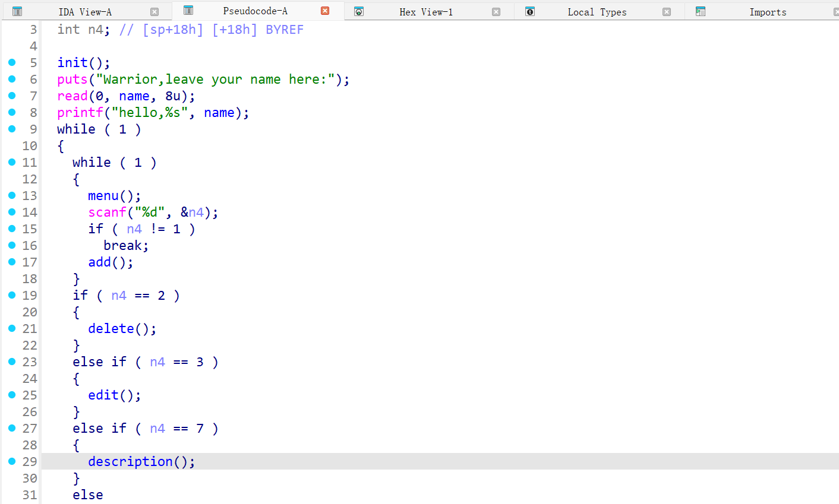This screenshot has height=504, width=839.
Task: Click the 8u argument in read call
Action: click(x=173, y=96)
